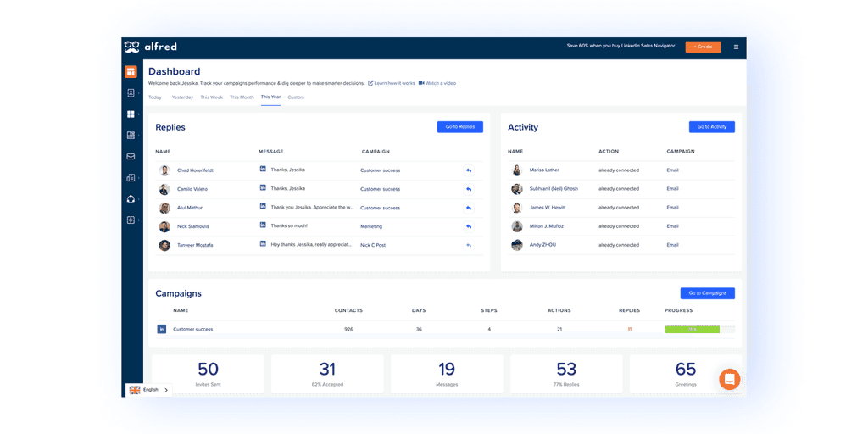Open the envelope inbox icon in sidebar
Screen dimensions: 868x434
[131, 157]
